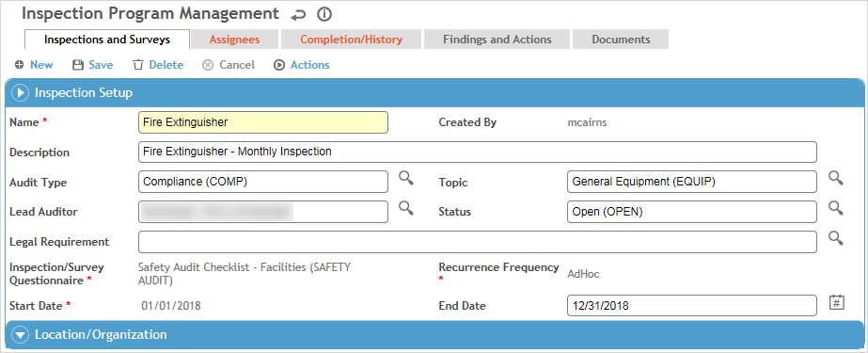Screen dimensions: 868x353
Task: Open the info icon next to title
Action: point(324,14)
